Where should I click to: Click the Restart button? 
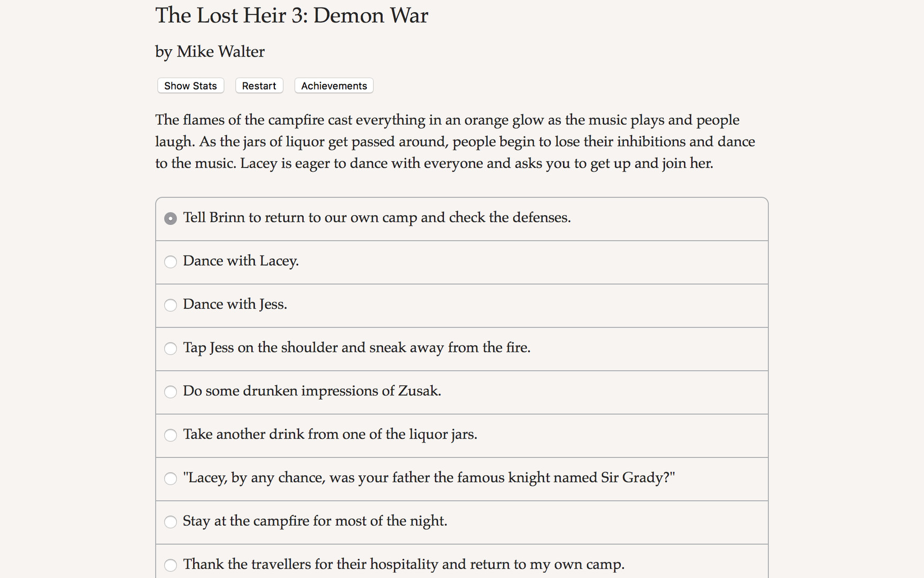[259, 86]
